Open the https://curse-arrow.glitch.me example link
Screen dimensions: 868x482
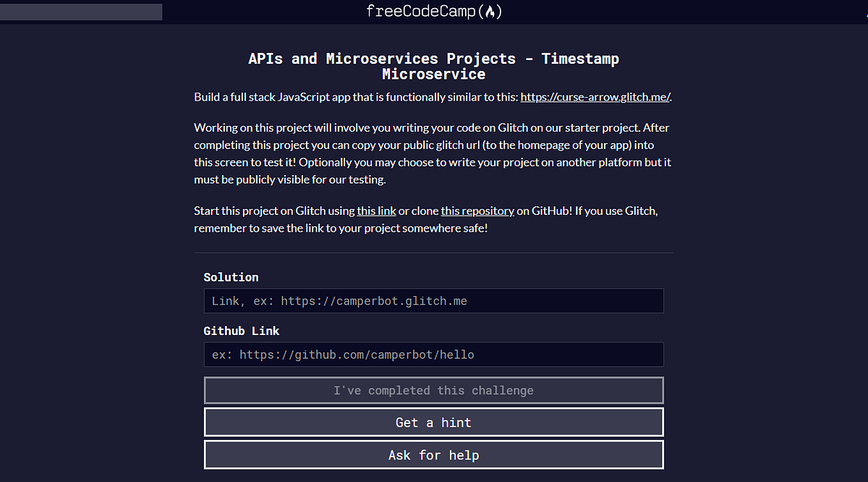click(x=595, y=96)
